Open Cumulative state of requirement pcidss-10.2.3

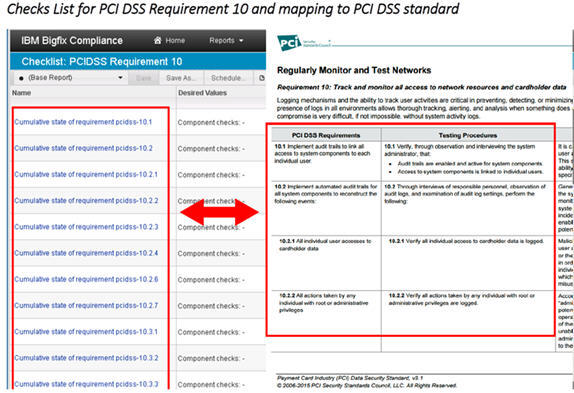(86, 227)
